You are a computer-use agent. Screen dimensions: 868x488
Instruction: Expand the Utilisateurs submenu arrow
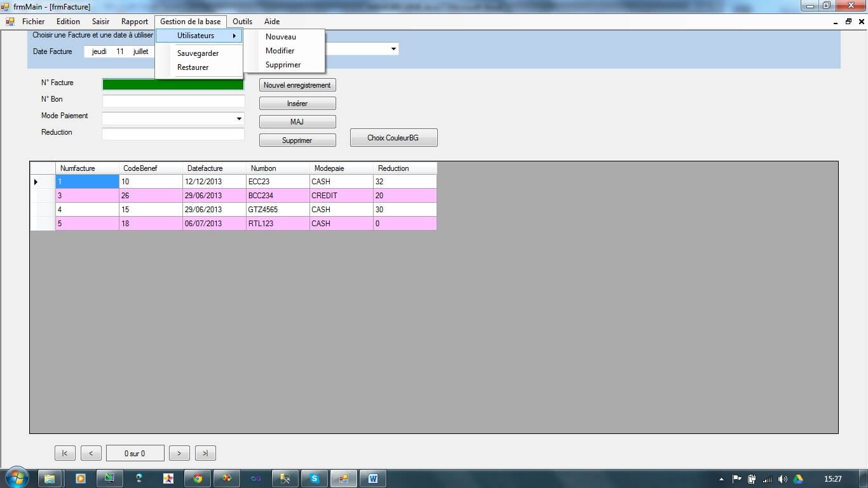coord(234,36)
